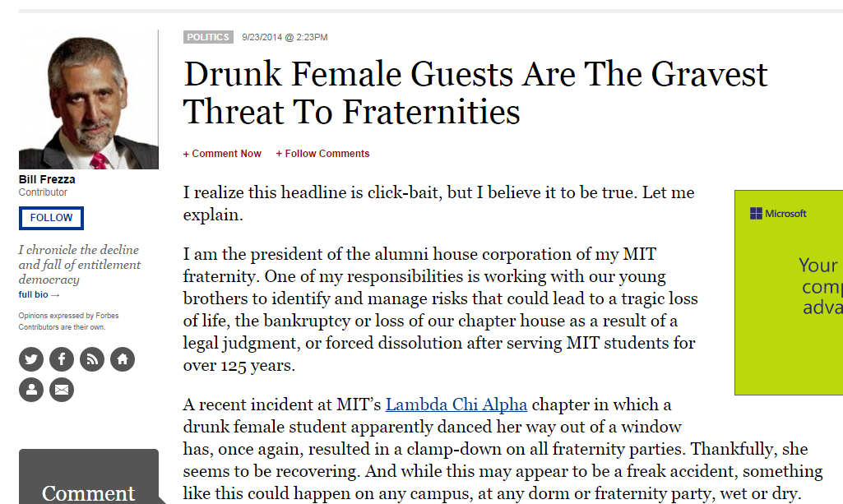The image size is (843, 504).
Task: Click the article headline about fraternities
Action: coord(475,92)
